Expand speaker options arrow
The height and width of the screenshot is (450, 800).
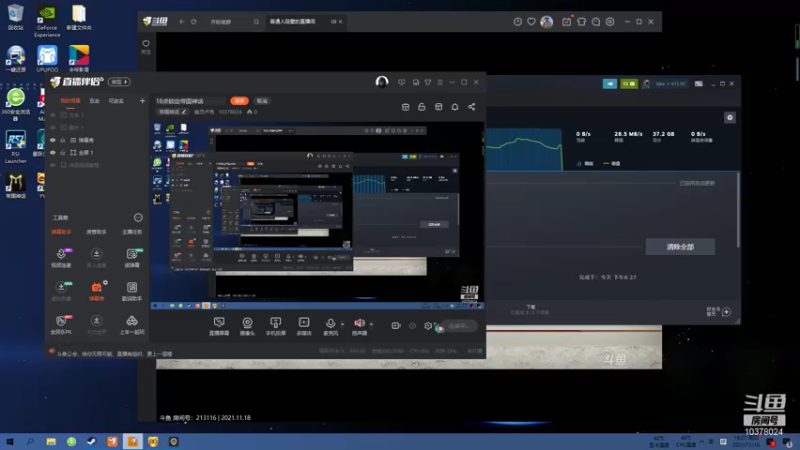[x=371, y=324]
